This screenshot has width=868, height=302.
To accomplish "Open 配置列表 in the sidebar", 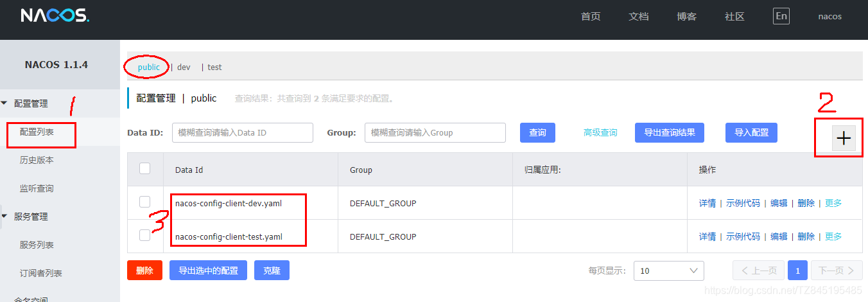I will 37,132.
